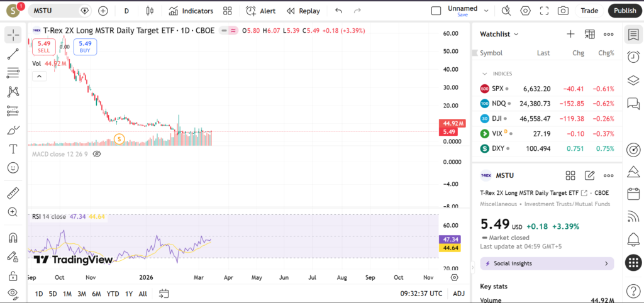This screenshot has height=303, width=644.
Task: Select the YTD time range tab
Action: click(113, 294)
